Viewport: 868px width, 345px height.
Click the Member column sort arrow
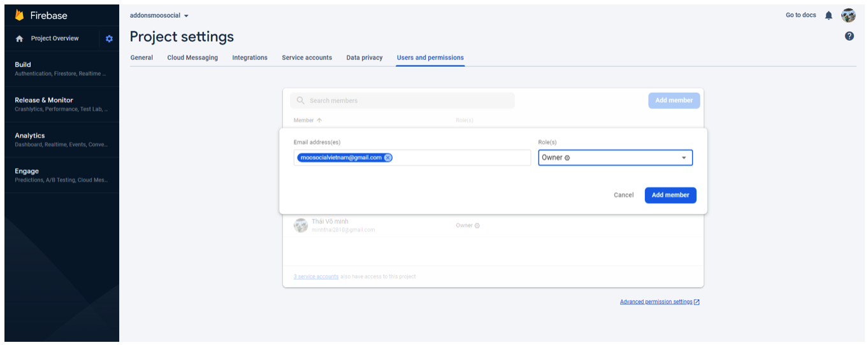click(x=319, y=120)
